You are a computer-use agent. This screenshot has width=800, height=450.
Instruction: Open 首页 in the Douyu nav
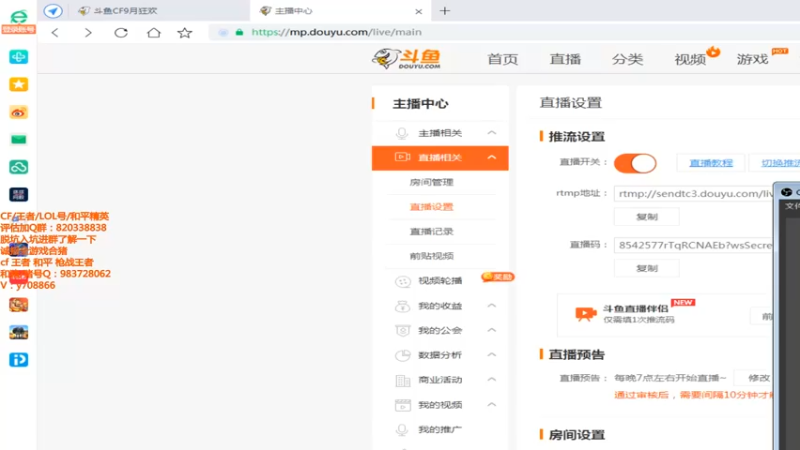503,59
